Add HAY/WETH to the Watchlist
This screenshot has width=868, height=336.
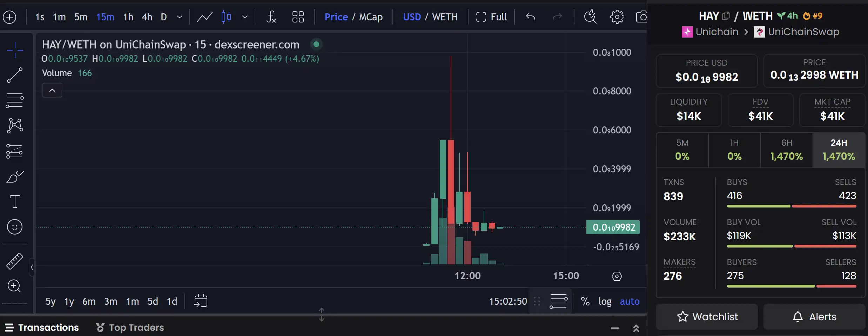(707, 316)
